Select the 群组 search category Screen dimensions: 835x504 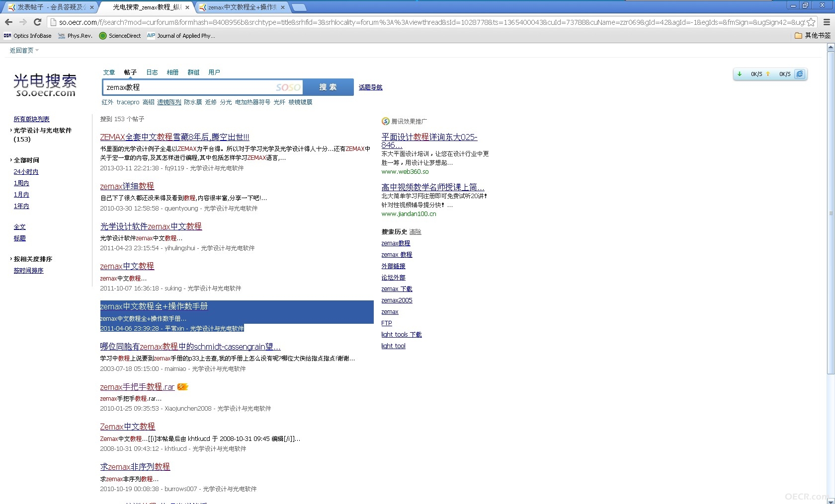(193, 72)
